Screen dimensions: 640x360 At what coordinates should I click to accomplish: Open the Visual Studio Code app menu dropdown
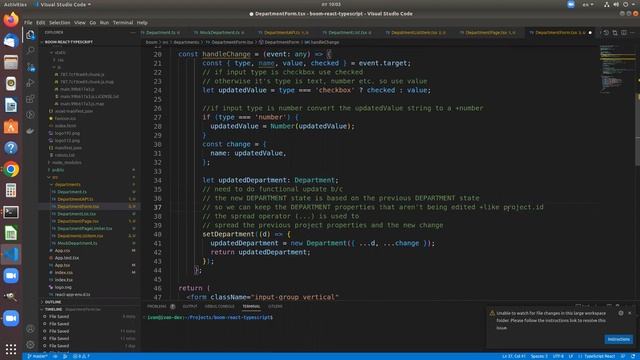click(x=62, y=4)
